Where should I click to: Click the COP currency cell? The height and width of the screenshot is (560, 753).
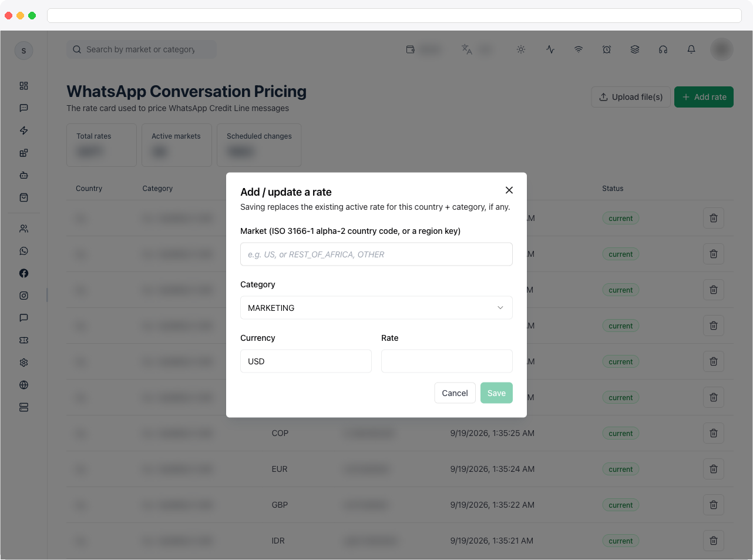pyautogui.click(x=280, y=433)
